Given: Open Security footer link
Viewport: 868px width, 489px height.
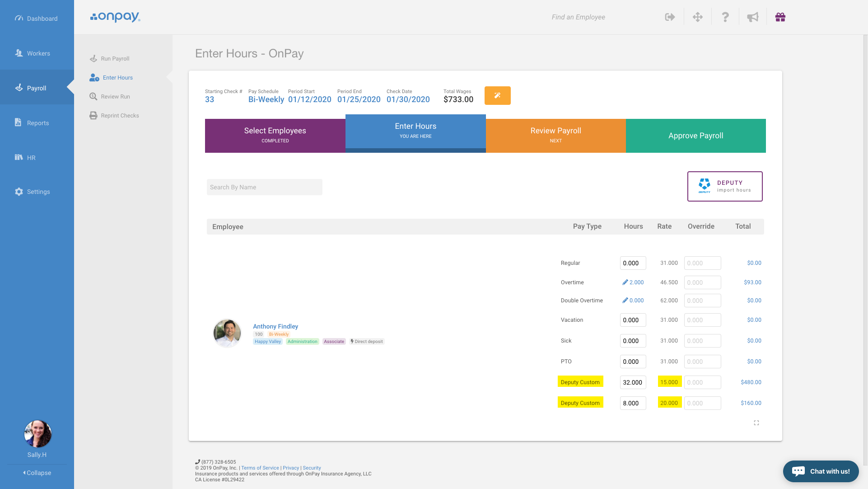Looking at the screenshot, I should [312, 468].
